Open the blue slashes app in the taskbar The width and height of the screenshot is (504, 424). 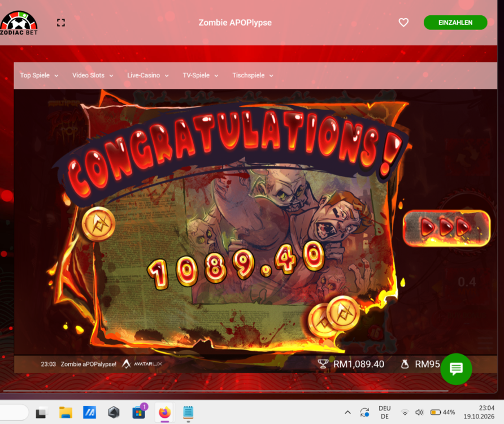point(89,413)
